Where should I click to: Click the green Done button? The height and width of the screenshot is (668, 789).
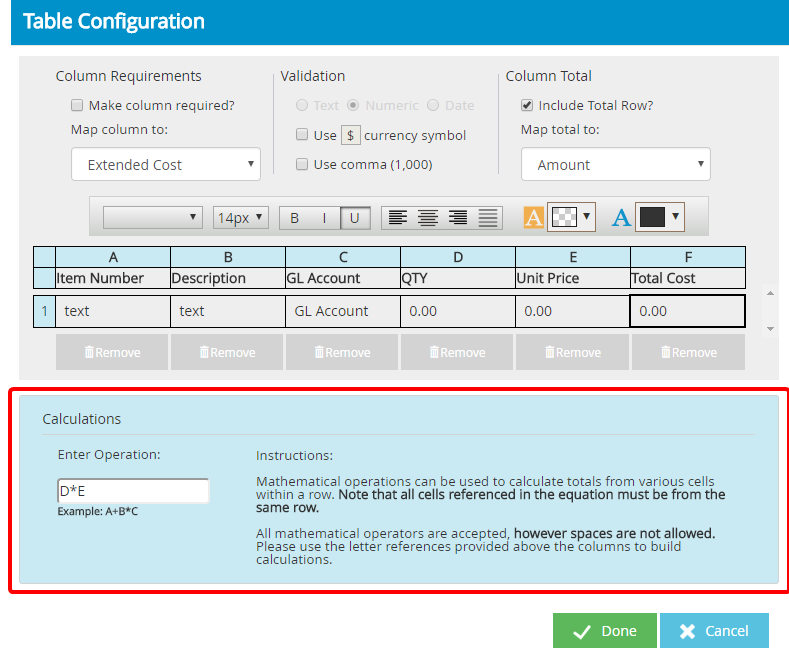click(604, 631)
